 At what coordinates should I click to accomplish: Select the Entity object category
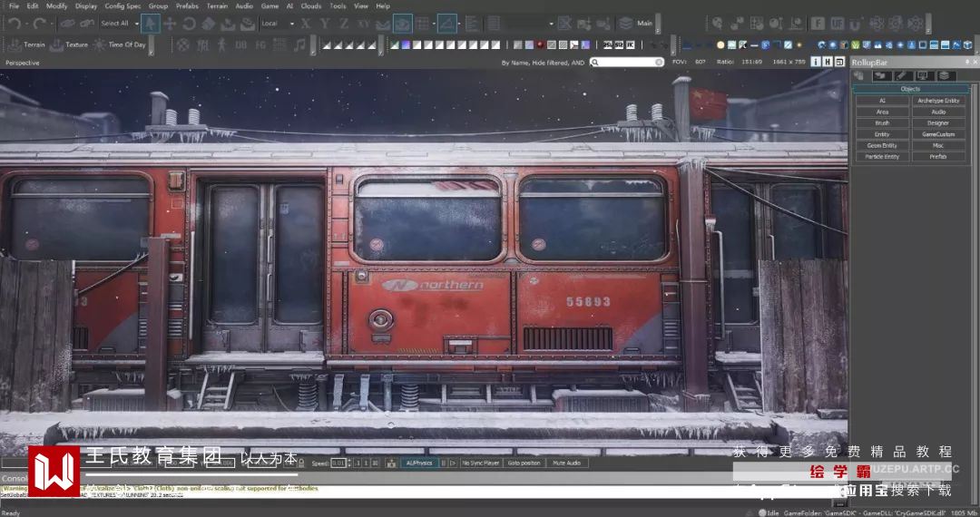[x=882, y=134]
